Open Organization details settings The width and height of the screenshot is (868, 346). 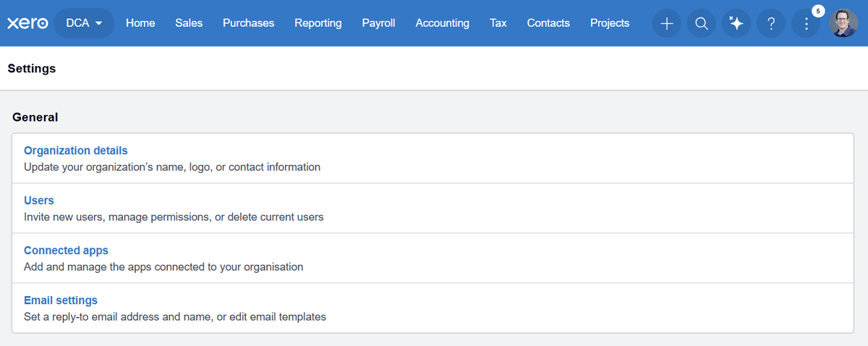click(x=75, y=151)
